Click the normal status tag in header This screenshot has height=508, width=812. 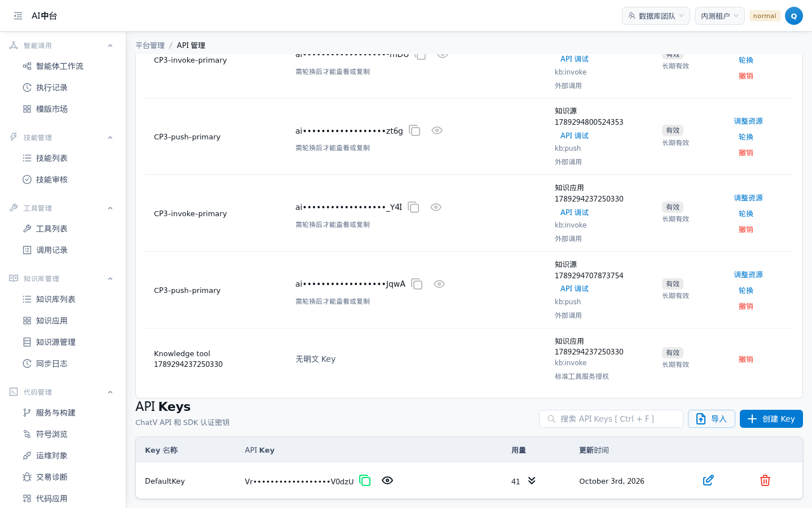(765, 16)
